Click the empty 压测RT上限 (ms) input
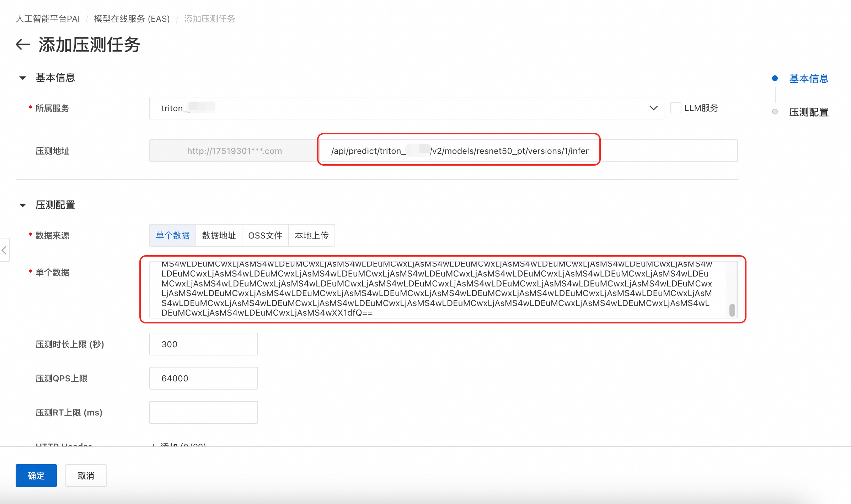851x504 pixels. [203, 412]
